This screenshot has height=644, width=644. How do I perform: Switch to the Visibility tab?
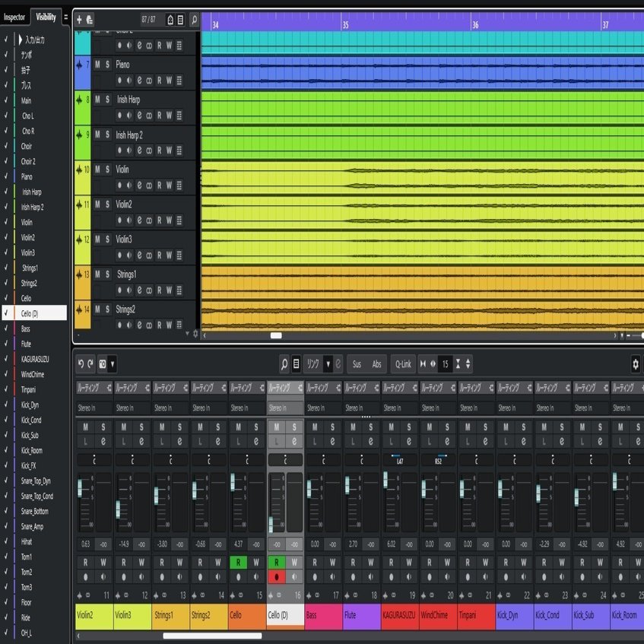[46, 17]
